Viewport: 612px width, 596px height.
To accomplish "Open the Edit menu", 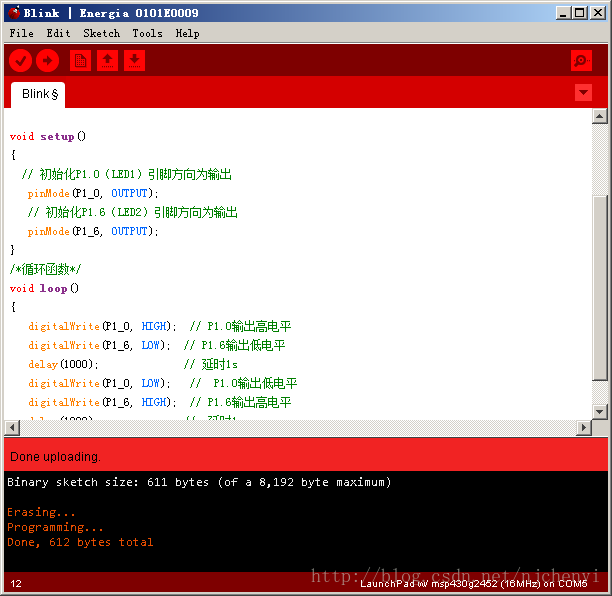I will click(x=58, y=33).
